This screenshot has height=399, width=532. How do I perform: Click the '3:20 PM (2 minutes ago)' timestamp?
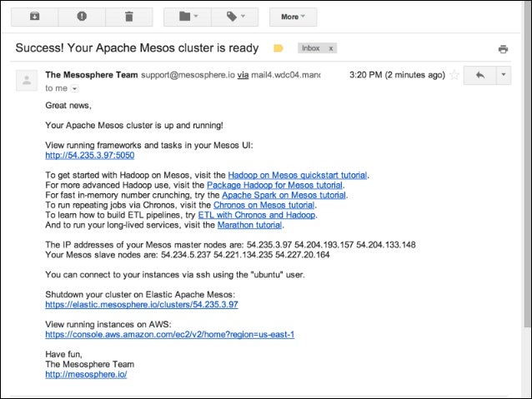pyautogui.click(x=397, y=75)
